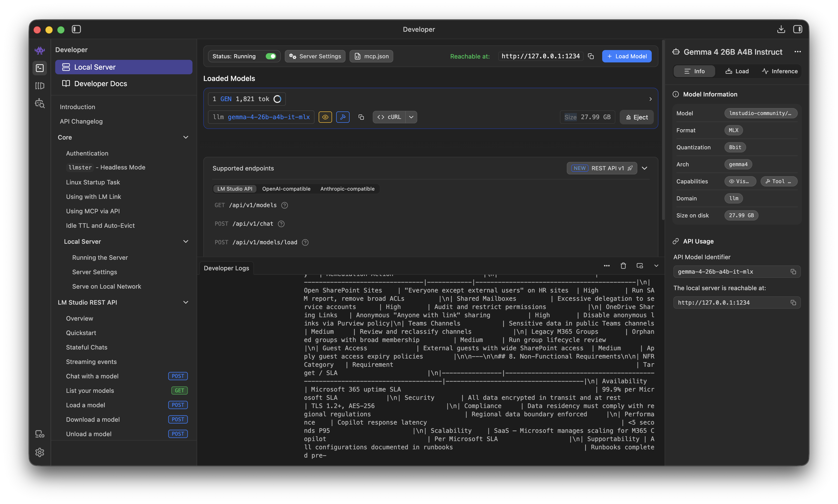838x504 pixels.
Task: Open the Authentication docs page
Action: coord(87,153)
